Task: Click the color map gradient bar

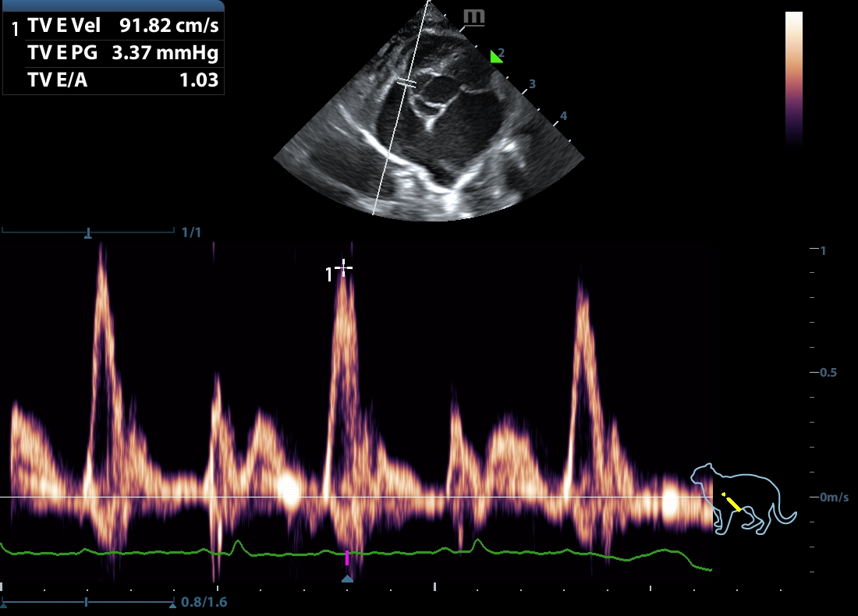Action: click(x=793, y=78)
